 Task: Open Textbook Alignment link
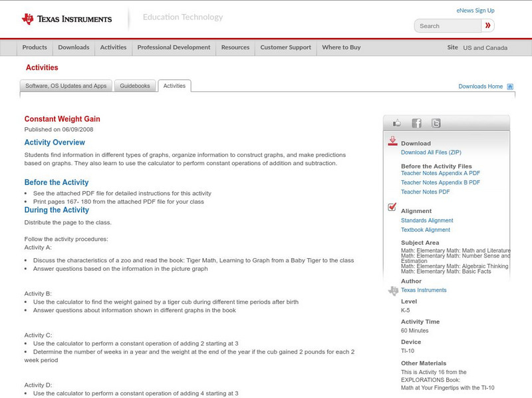click(426, 230)
